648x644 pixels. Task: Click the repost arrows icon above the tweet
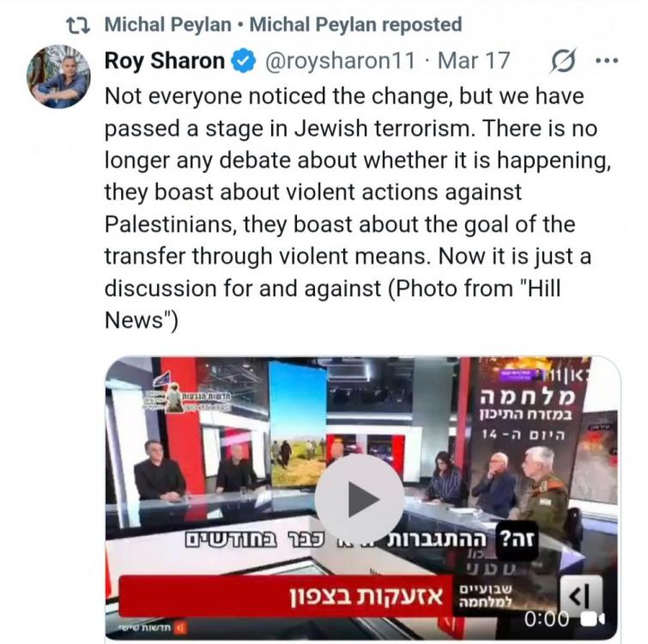click(x=78, y=25)
